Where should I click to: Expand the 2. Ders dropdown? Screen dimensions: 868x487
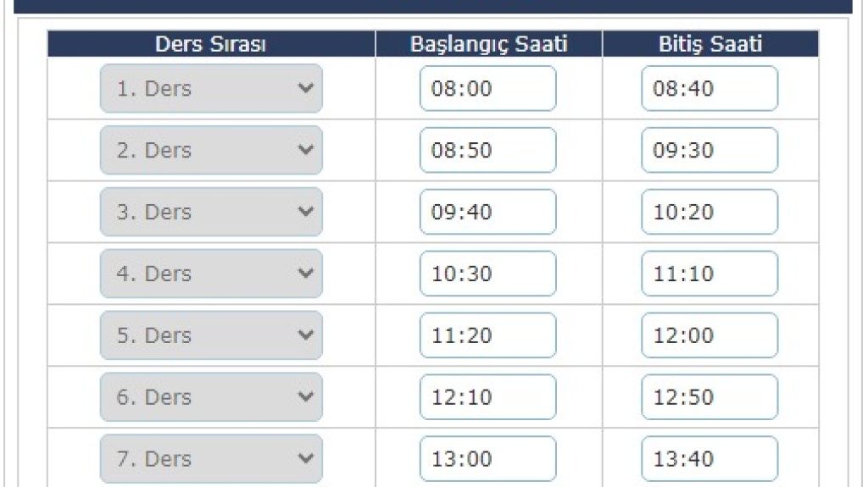211,150
